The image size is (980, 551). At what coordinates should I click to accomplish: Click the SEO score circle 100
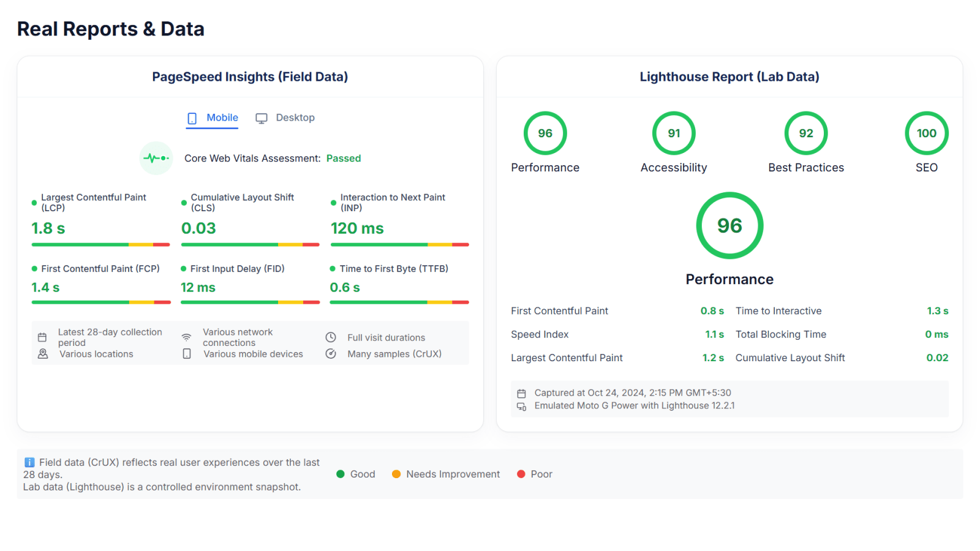click(927, 133)
